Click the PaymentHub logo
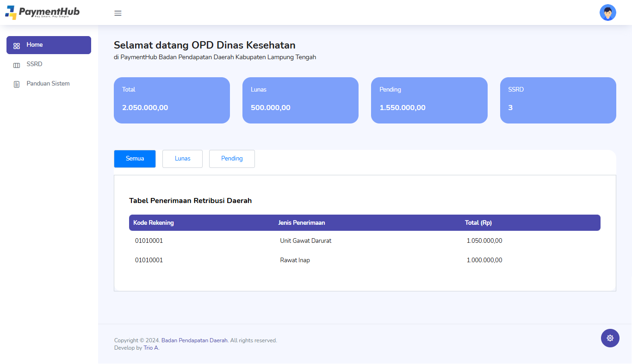This screenshot has width=632, height=364. [42, 12]
